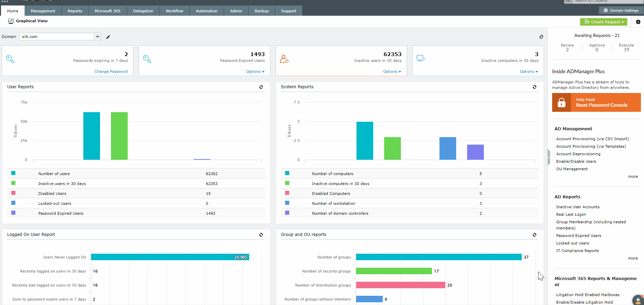The image size is (644, 305).
Task: Click the Number of users legend swatch
Action: (x=14, y=173)
